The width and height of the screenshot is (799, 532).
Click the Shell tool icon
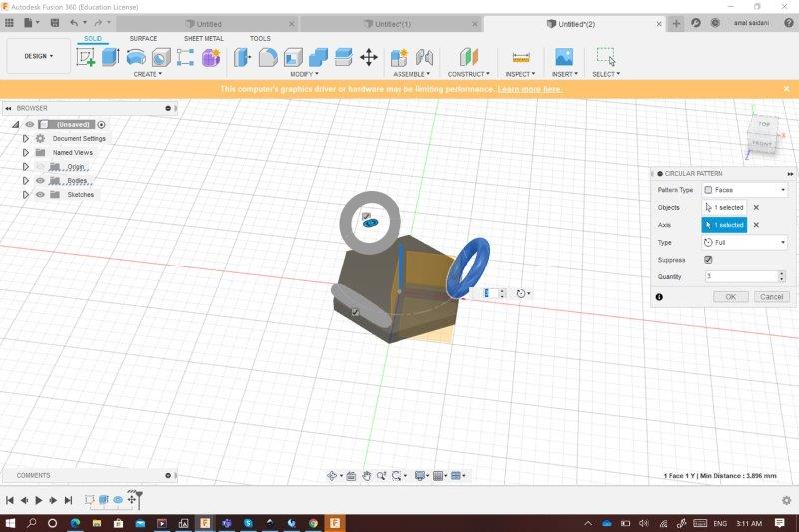(293, 57)
